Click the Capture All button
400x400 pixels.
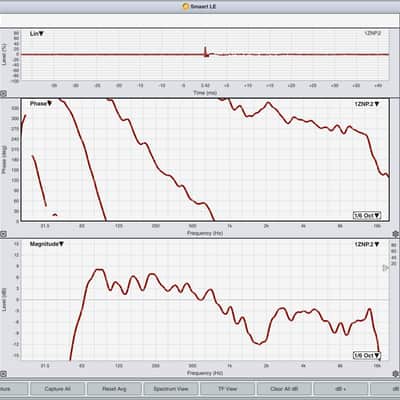pos(57,389)
